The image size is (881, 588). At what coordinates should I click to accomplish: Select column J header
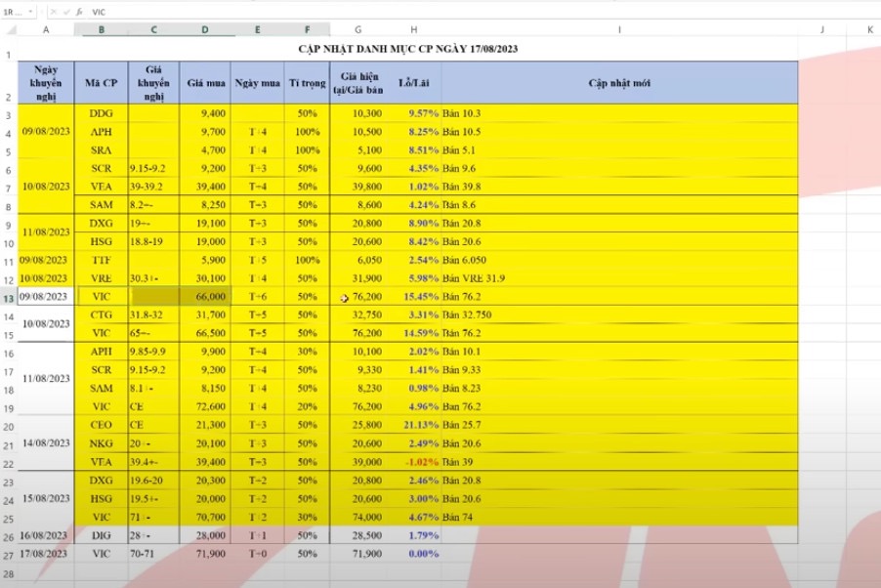click(x=822, y=30)
